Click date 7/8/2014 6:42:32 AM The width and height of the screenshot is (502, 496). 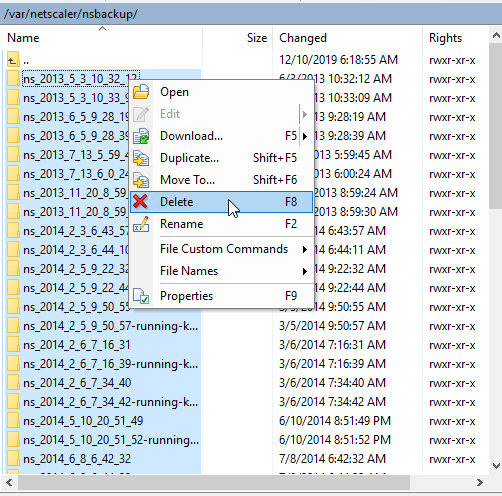coord(332,459)
